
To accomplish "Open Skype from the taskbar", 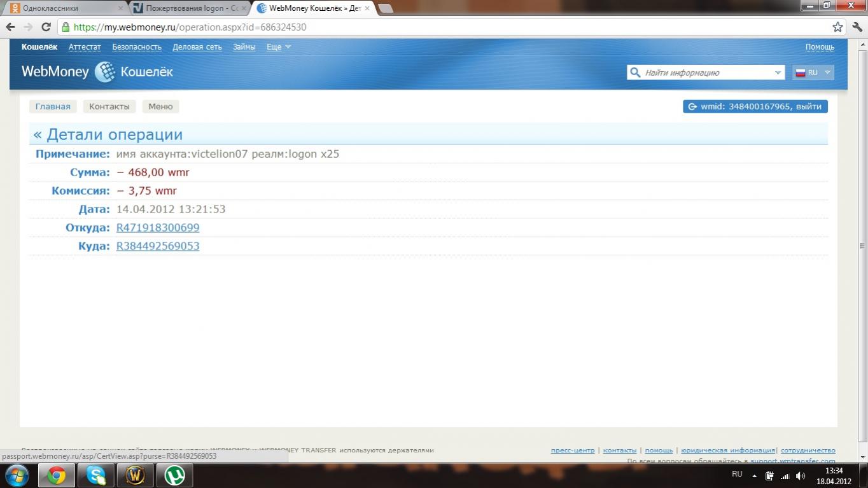I will point(96,475).
